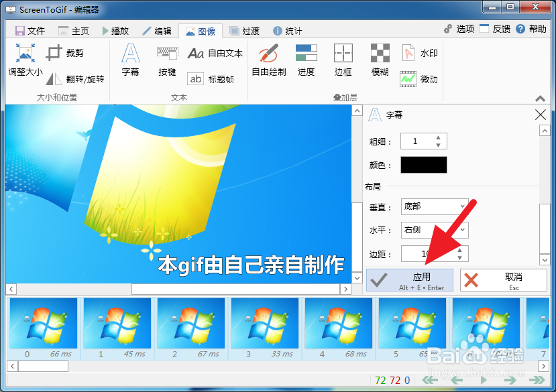Viewport: 556px width, 392px height.
Task: Open the 模糊 blur/obfuscate tool
Action: tap(380, 59)
